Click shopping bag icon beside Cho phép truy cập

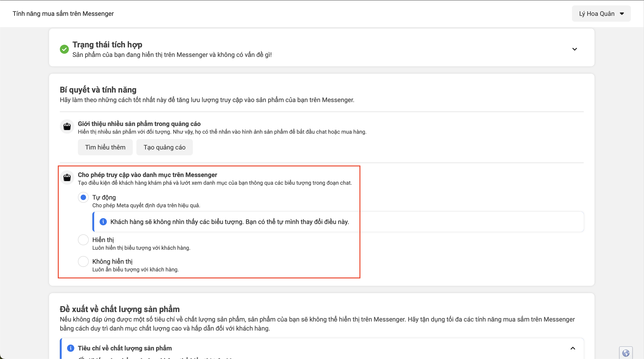[67, 177]
